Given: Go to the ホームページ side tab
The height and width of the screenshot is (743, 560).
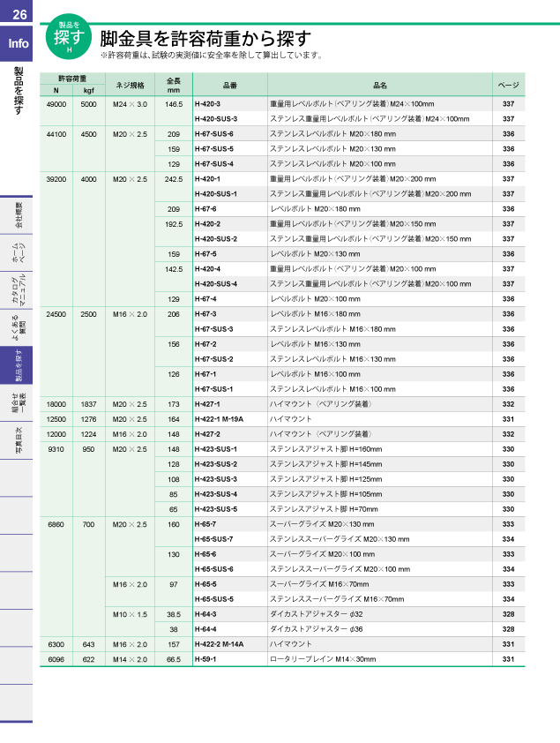Looking at the screenshot, I should 18,253.
